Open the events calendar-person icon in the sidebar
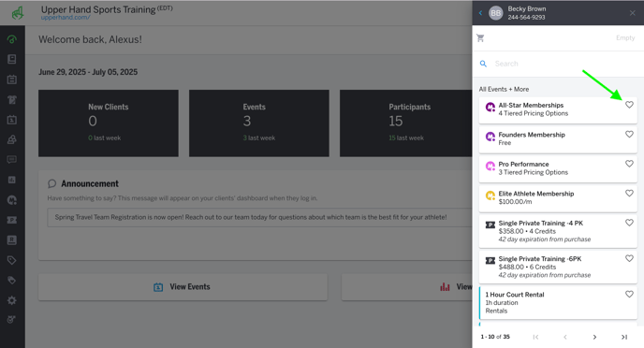 click(12, 120)
